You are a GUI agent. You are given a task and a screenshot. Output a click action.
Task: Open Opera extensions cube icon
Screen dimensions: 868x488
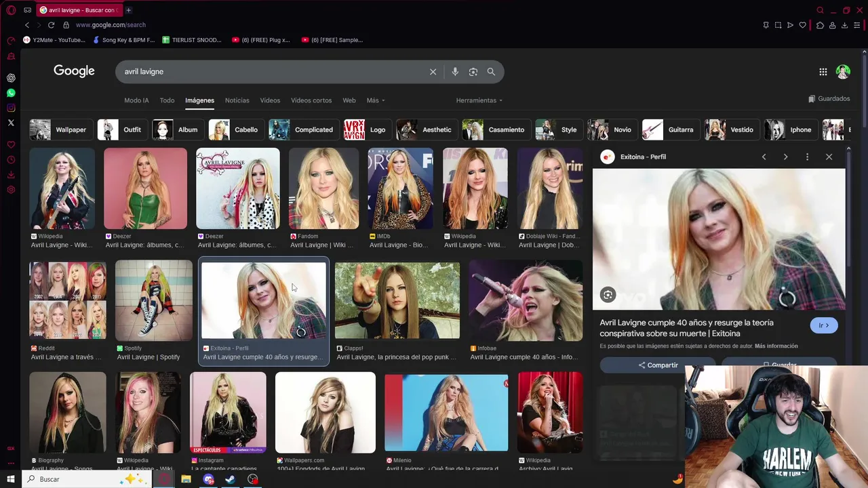click(x=820, y=25)
